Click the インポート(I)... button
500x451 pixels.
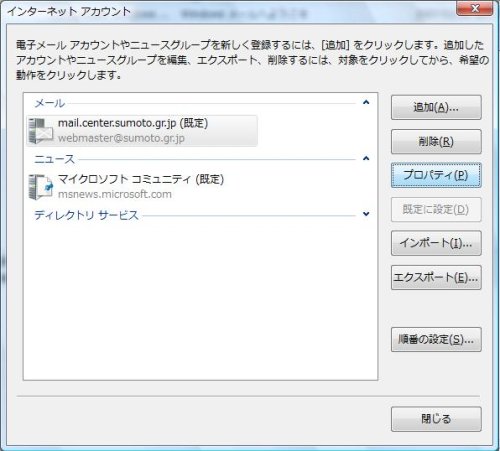tap(436, 243)
